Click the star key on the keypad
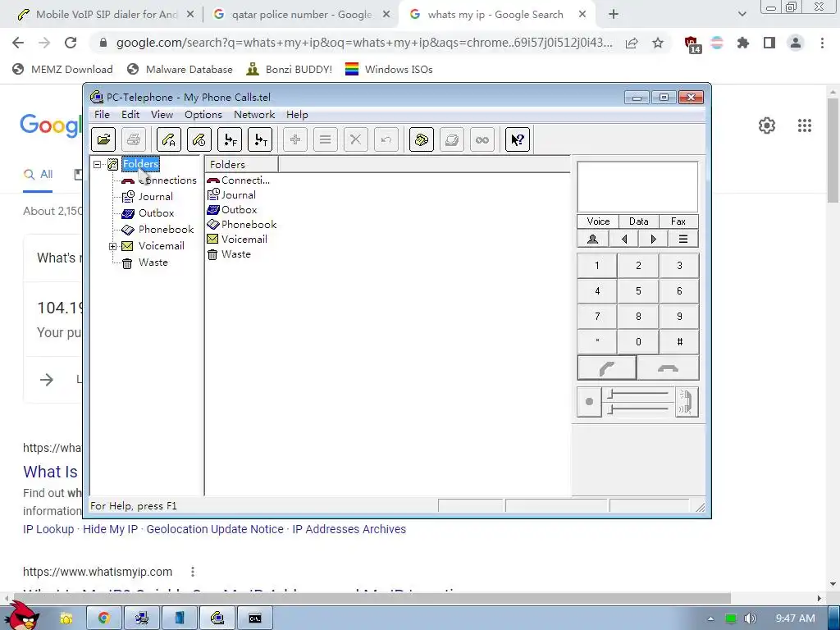840x630 pixels. click(597, 342)
